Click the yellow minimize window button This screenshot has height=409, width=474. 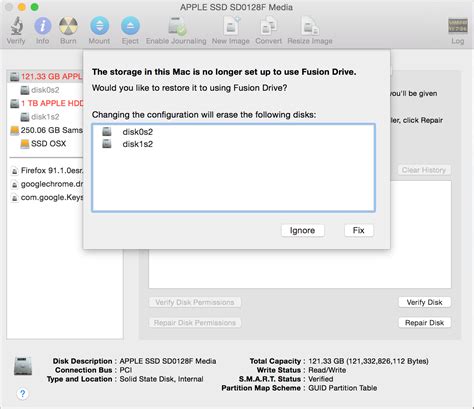point(22,7)
